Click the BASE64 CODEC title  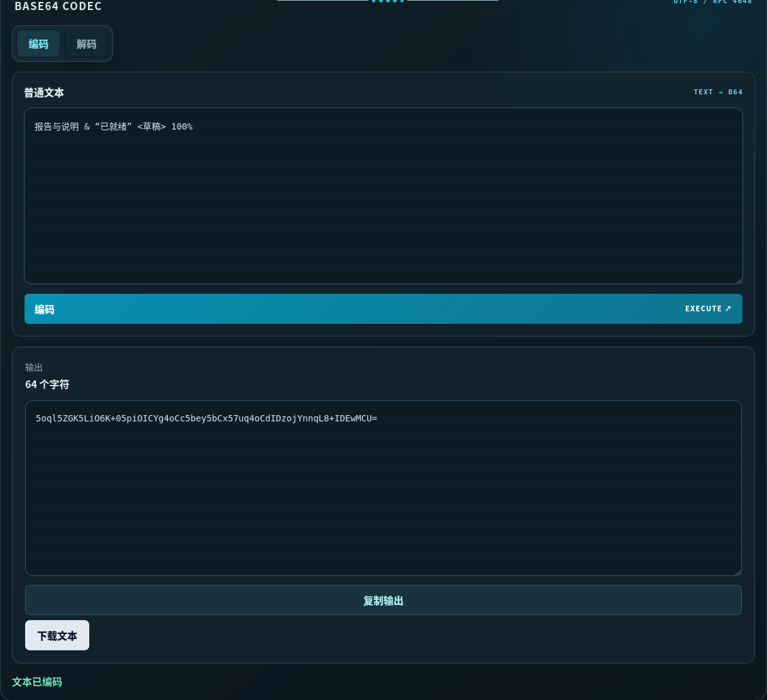click(58, 6)
